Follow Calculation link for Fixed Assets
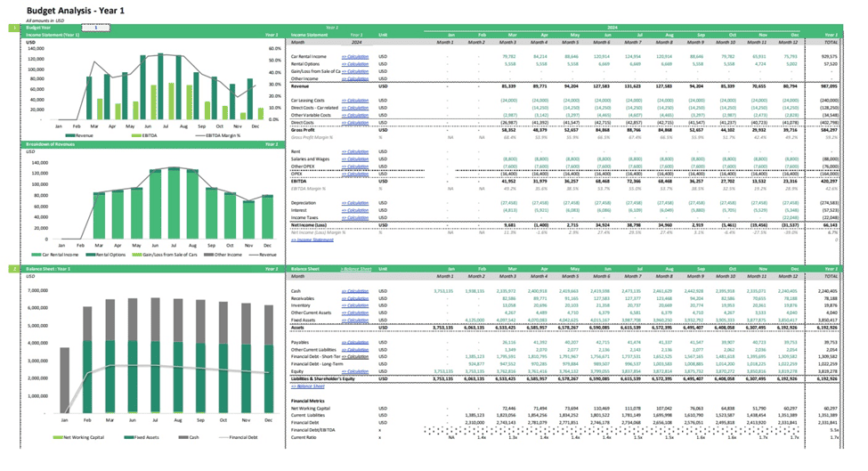 [x=355, y=320]
